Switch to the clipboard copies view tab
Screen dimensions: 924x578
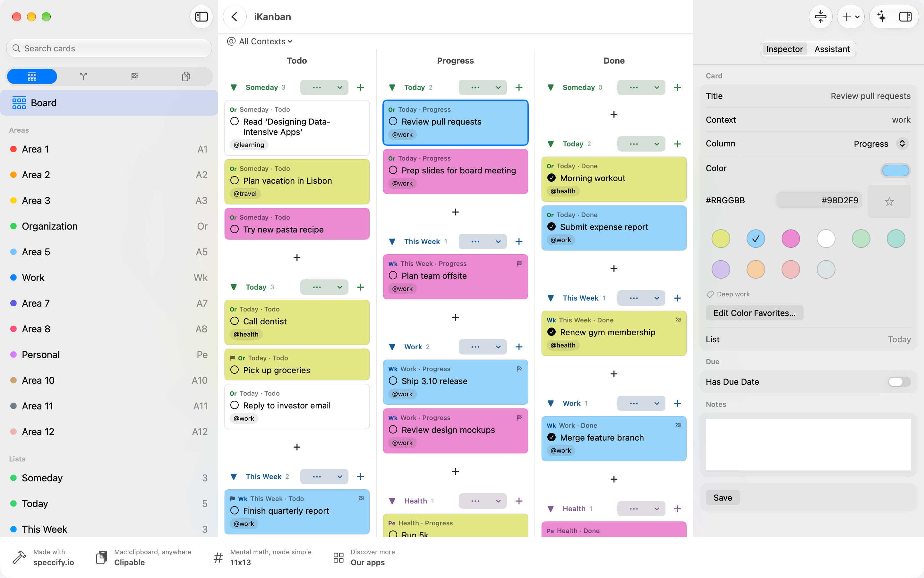(186, 76)
